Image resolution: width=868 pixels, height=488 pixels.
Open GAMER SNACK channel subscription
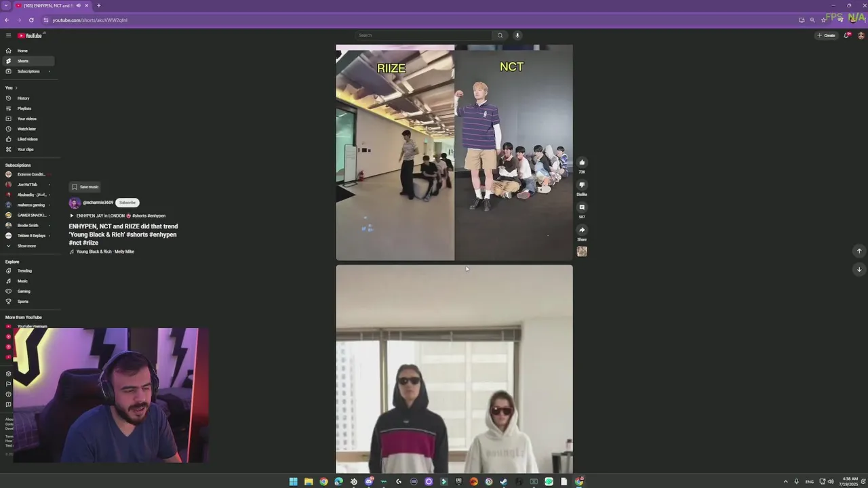point(27,215)
